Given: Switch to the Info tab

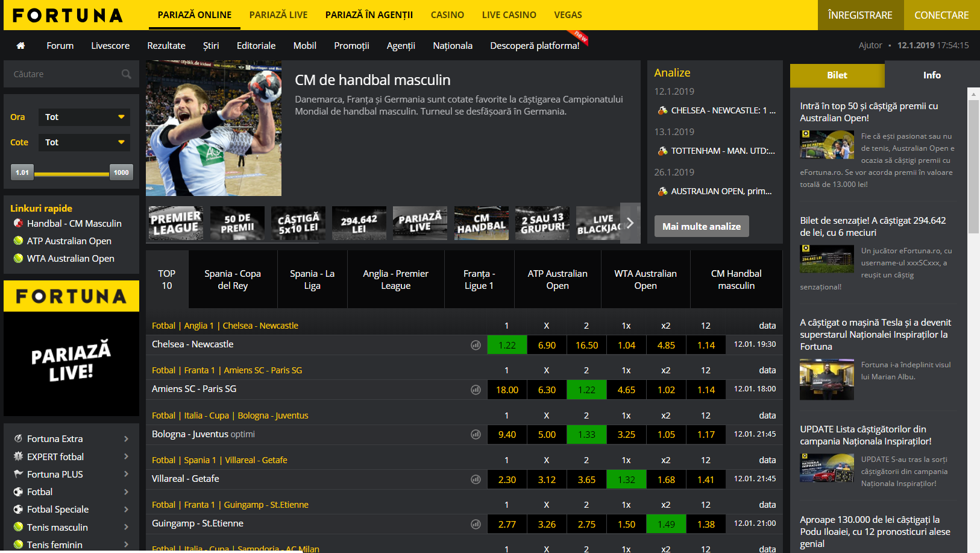Looking at the screenshot, I should pos(932,75).
